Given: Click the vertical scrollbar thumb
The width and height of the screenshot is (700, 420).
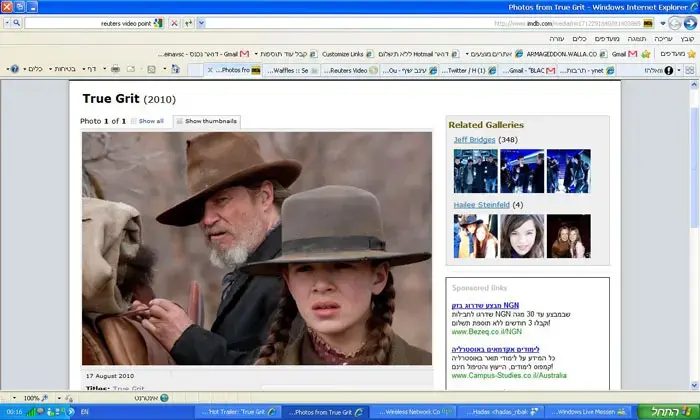Looking at the screenshot, I should (694, 168).
